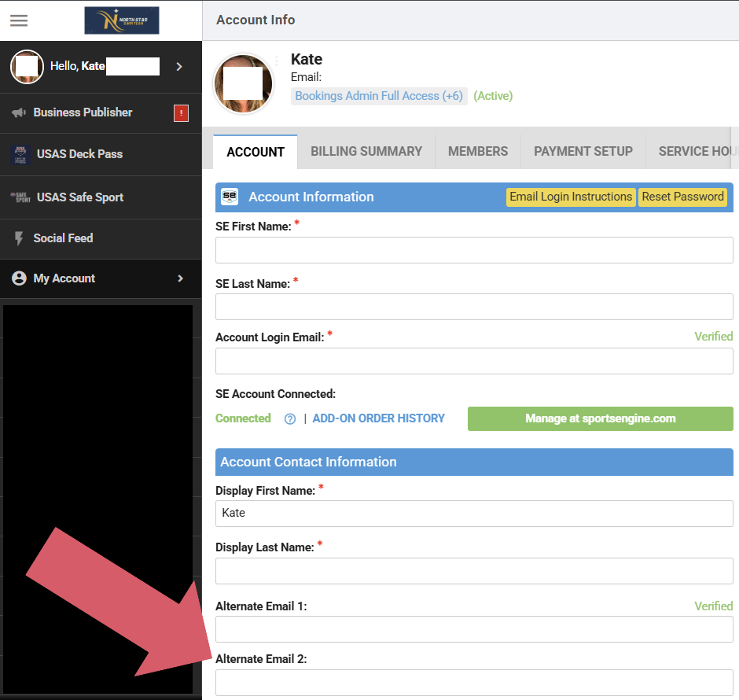The width and height of the screenshot is (739, 700).
Task: Click the three-dot menu beside profile photo
Action: (277, 61)
